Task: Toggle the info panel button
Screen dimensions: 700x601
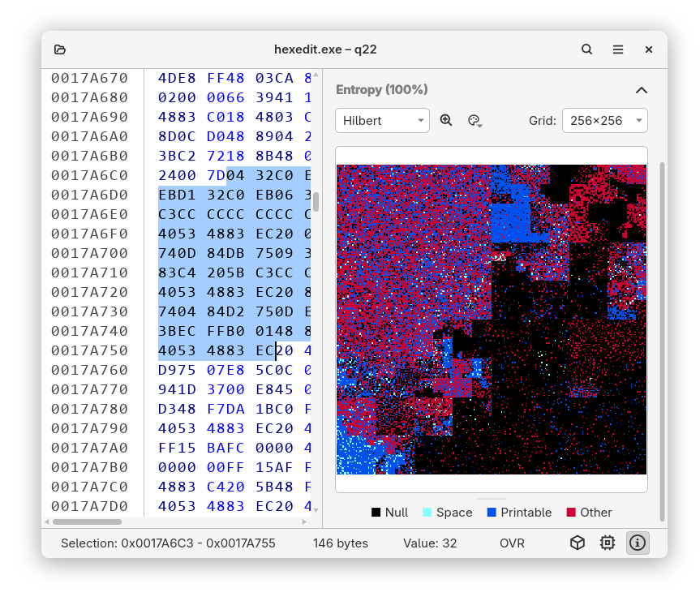Action: click(637, 543)
